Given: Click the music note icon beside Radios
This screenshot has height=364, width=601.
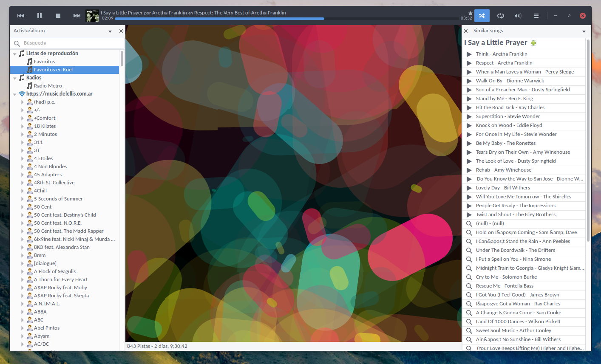Looking at the screenshot, I should tap(22, 78).
